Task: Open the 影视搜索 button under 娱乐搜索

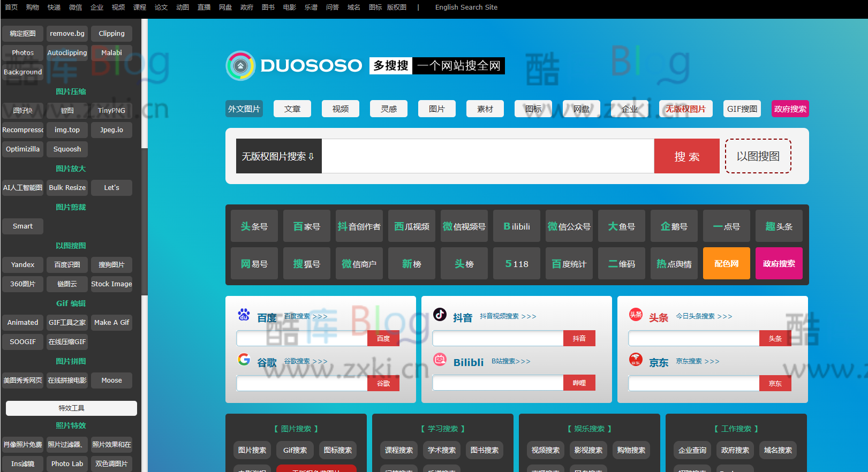Action: coord(588,450)
